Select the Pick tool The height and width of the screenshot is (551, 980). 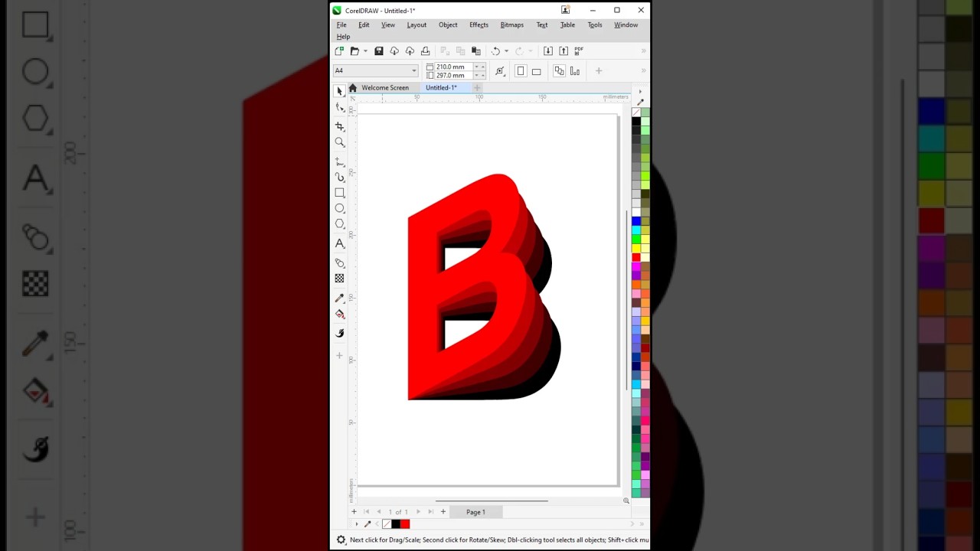click(340, 90)
